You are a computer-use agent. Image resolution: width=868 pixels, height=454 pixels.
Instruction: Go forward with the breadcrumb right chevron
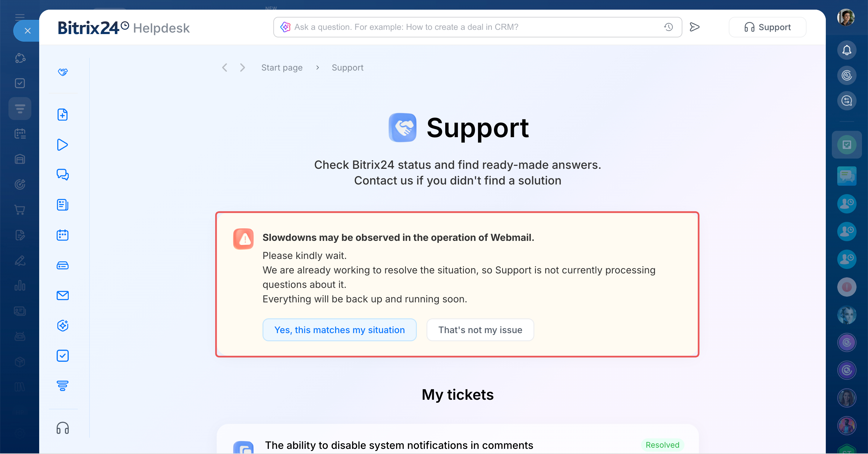(242, 68)
